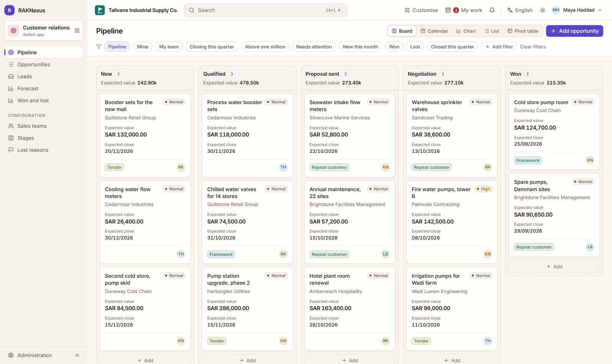Toggle the Mine filter chip

coord(143,47)
